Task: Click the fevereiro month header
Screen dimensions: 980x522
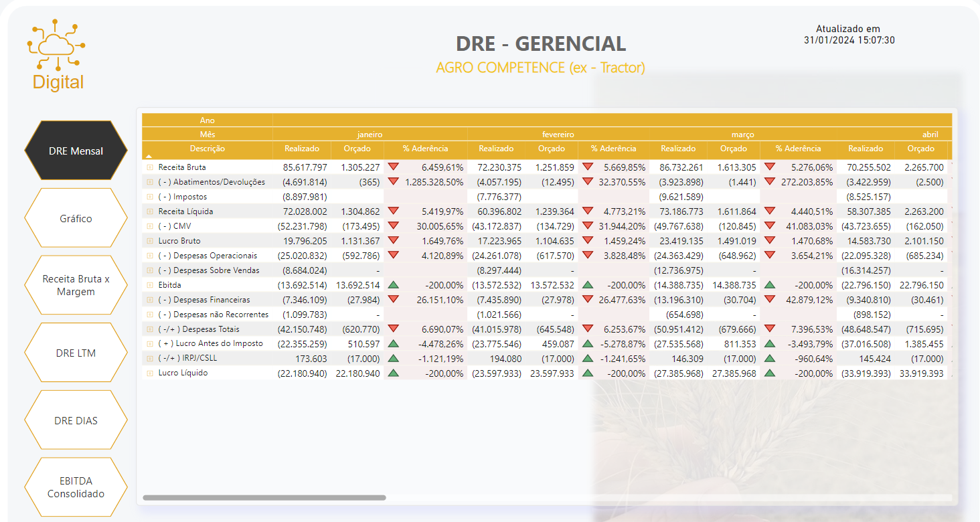Action: 558,135
